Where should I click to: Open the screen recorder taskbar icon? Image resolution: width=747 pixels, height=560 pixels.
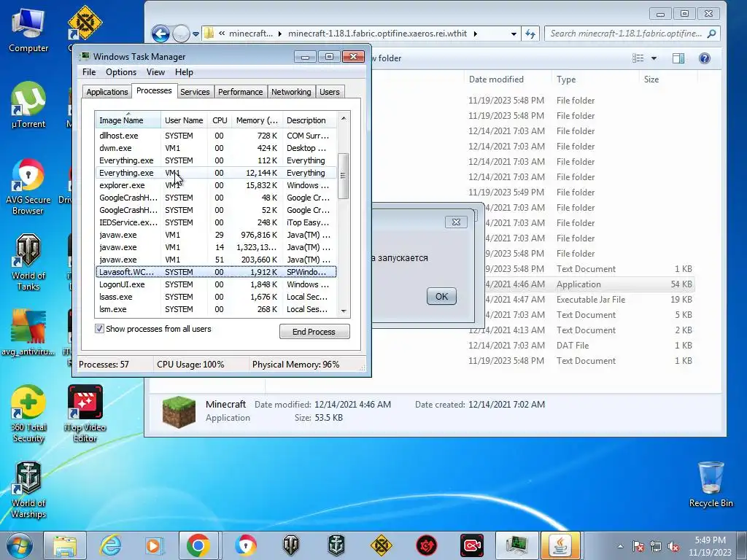(x=472, y=545)
